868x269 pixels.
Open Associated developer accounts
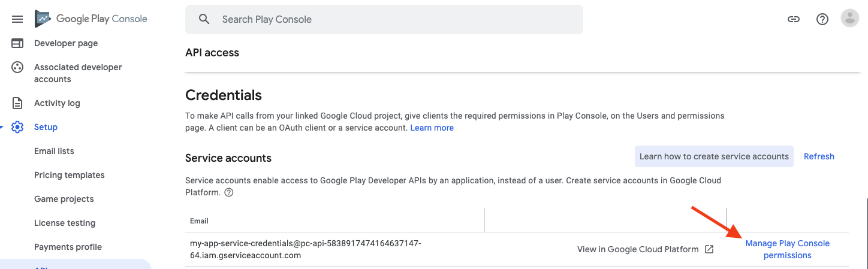(x=78, y=73)
